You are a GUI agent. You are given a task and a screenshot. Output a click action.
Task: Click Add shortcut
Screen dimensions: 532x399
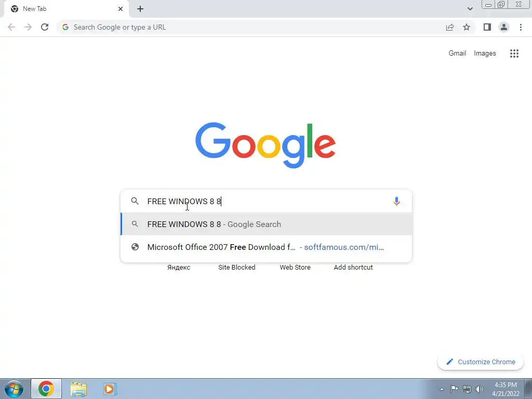[353, 268]
